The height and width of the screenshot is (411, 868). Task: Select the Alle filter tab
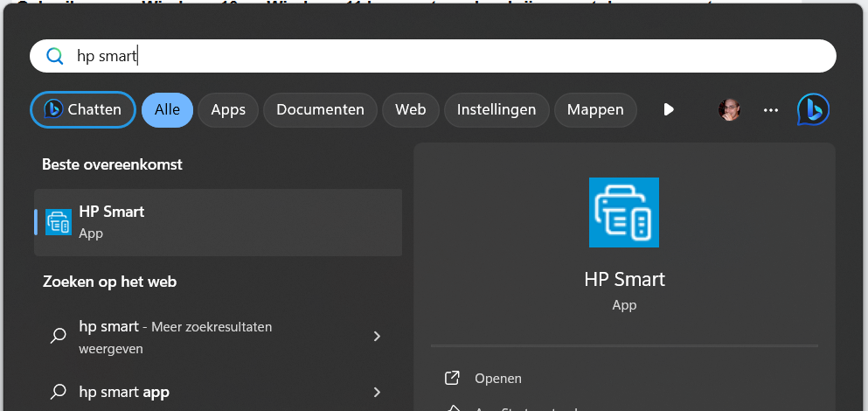[x=167, y=109]
